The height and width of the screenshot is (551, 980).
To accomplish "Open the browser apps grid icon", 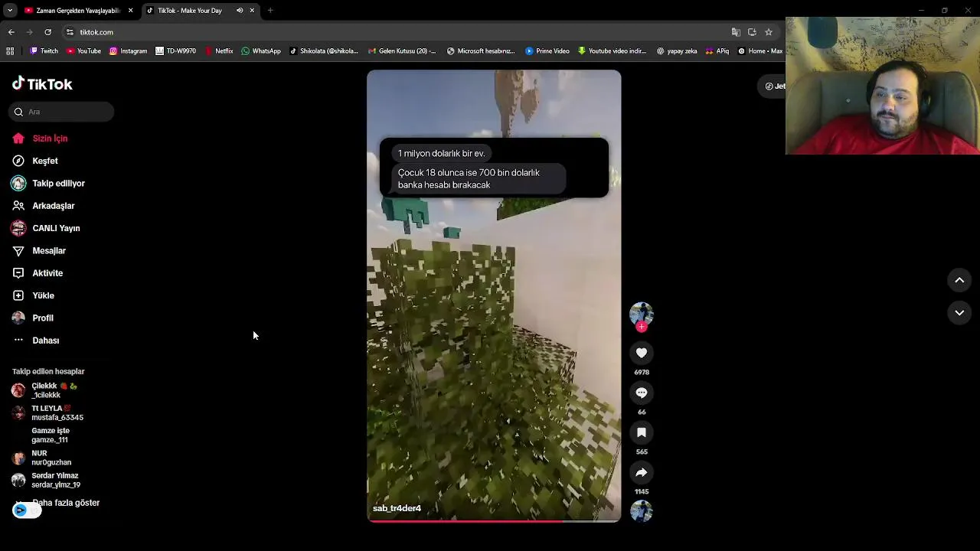I will coord(10,51).
